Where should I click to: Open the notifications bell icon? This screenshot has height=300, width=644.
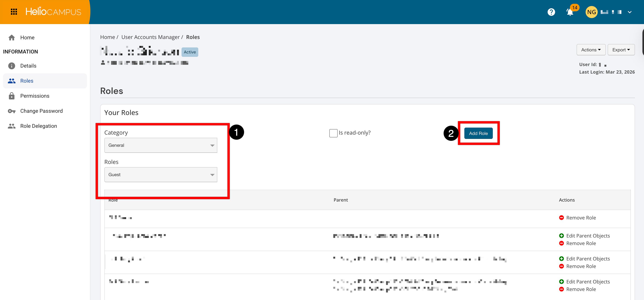pos(570,12)
